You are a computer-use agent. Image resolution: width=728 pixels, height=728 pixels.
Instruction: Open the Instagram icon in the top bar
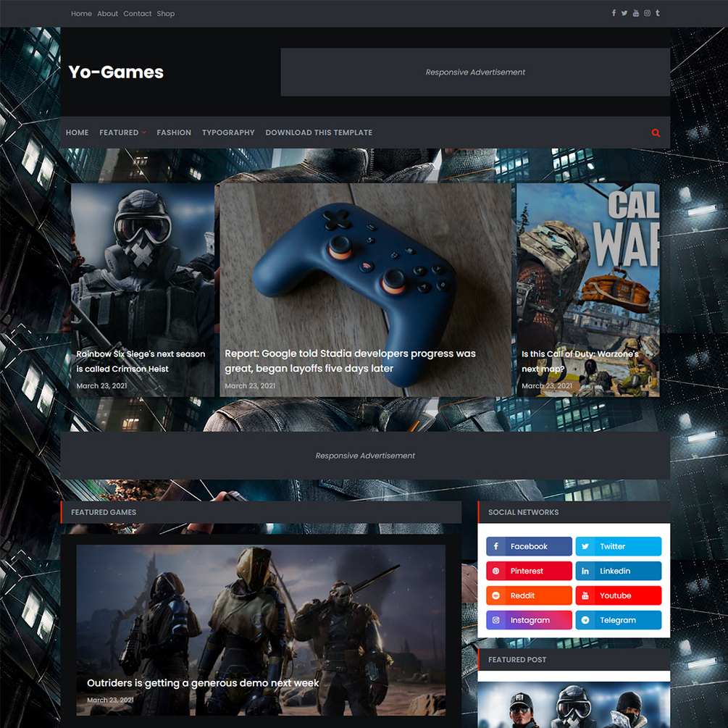[647, 13]
